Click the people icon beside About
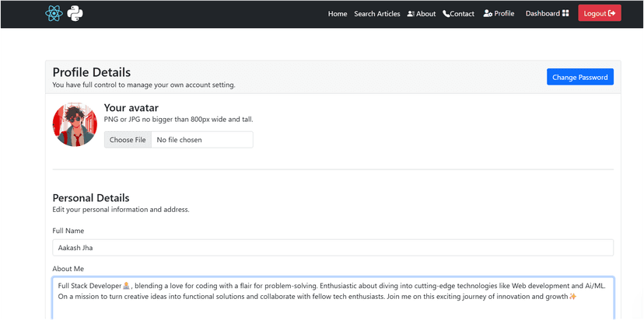644x320 pixels. coord(411,14)
